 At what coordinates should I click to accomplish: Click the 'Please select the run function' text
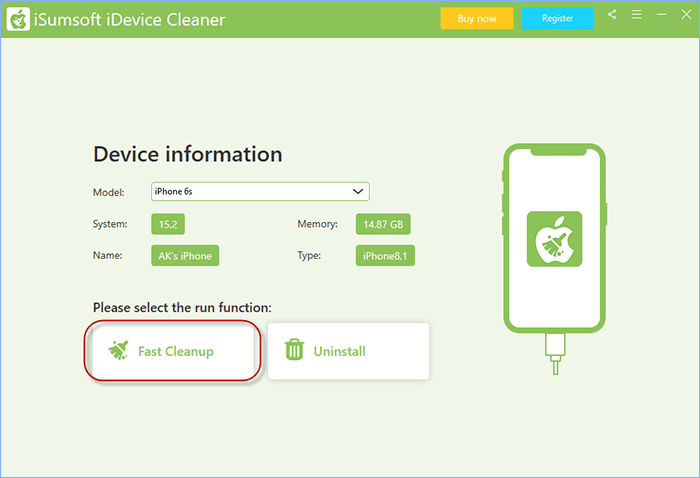coord(182,308)
